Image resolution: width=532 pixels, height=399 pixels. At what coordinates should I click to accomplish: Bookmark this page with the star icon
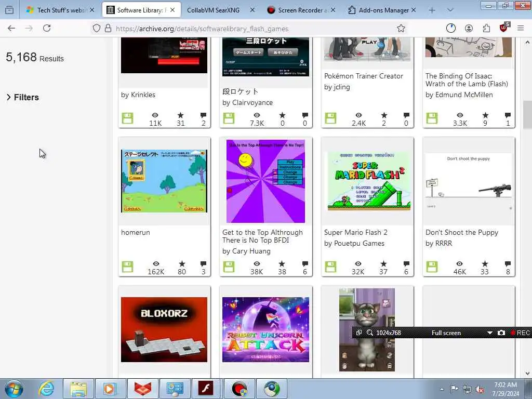click(401, 29)
